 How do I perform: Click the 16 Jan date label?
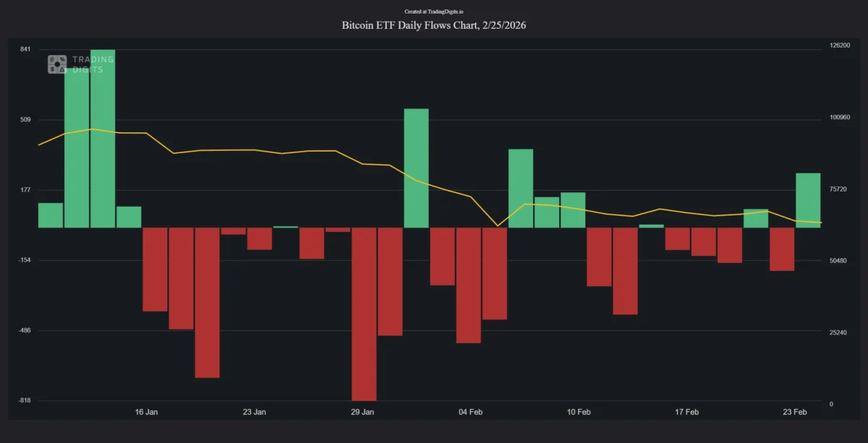(x=146, y=412)
